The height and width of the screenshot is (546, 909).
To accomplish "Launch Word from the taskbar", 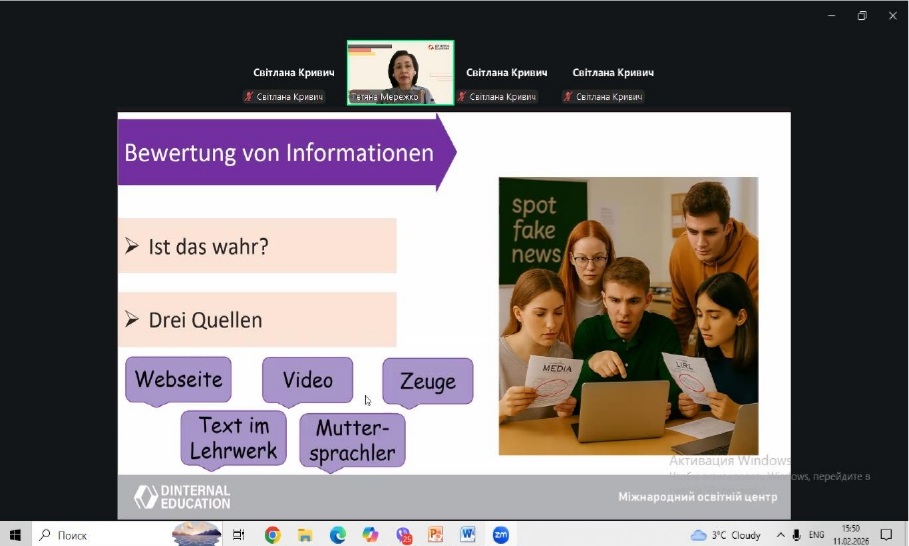I will pyautogui.click(x=467, y=535).
